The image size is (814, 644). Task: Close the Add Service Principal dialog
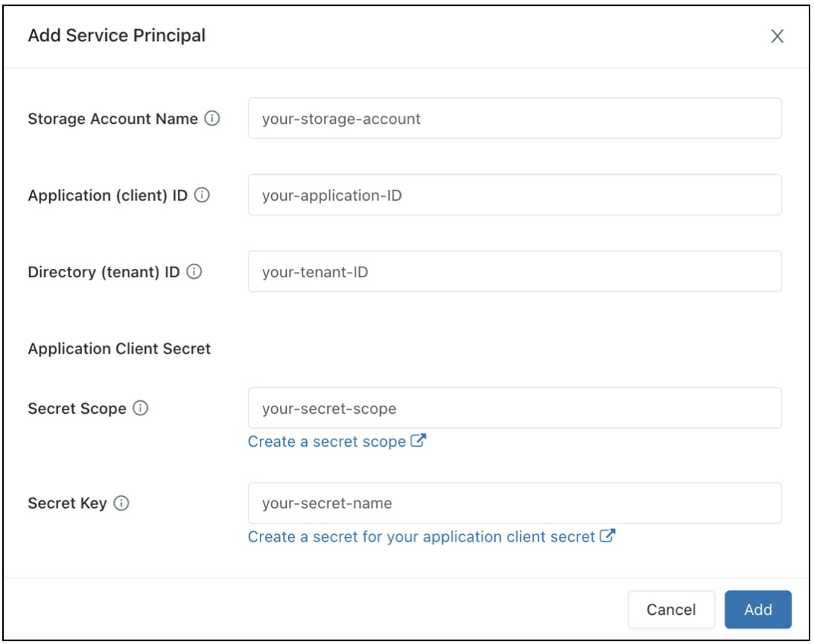coord(779,34)
